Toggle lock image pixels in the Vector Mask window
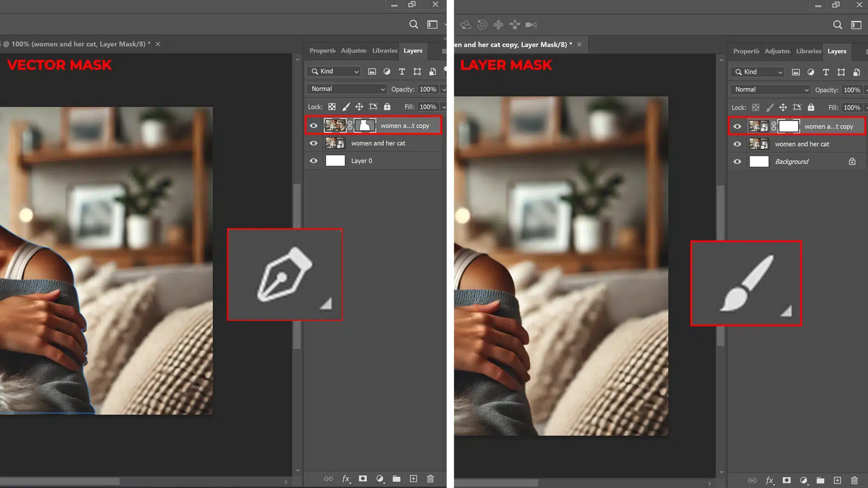This screenshot has height=488, width=868. coord(346,107)
